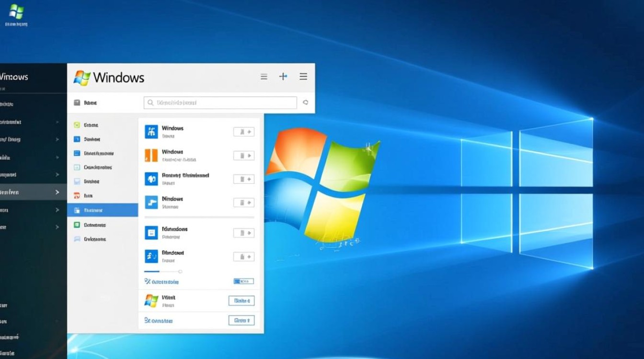The width and height of the screenshot is (644, 359).
Task: Click the blue icon of the first Windows entry
Action: [151, 132]
